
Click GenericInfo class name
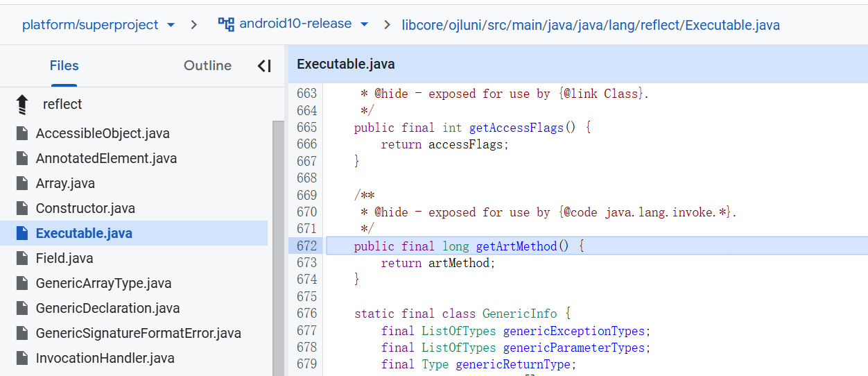520,314
